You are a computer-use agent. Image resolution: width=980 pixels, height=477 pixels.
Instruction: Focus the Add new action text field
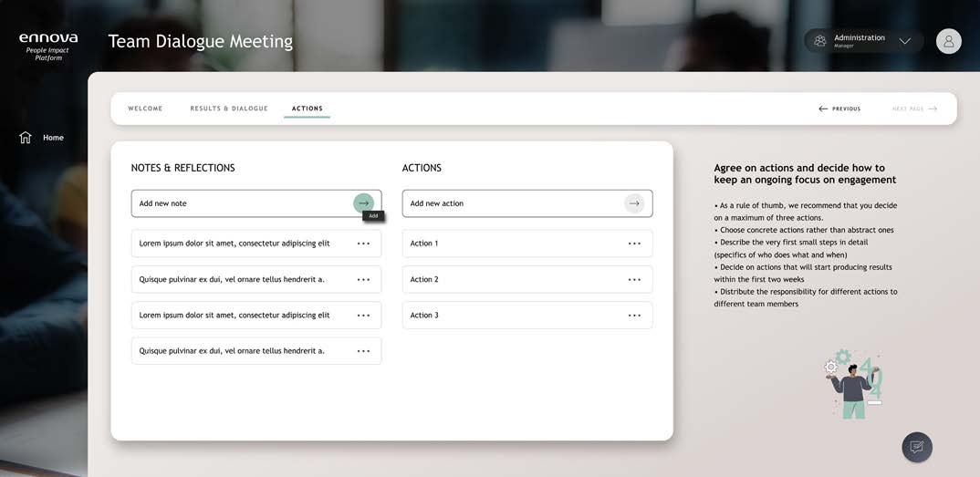click(513, 203)
